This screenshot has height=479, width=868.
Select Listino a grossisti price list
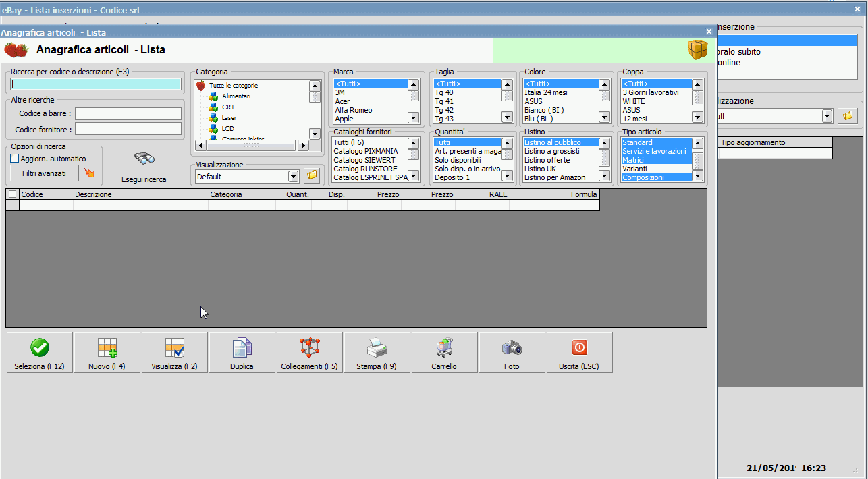(561, 151)
